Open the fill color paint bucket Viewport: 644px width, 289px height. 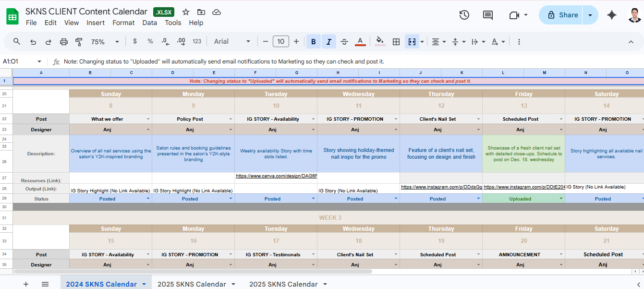(x=380, y=42)
